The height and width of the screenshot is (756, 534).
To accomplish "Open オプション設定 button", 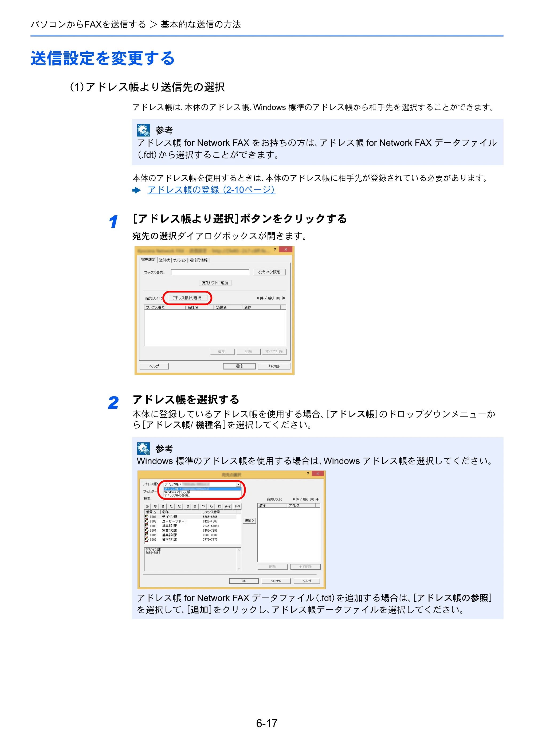I will [x=269, y=272].
